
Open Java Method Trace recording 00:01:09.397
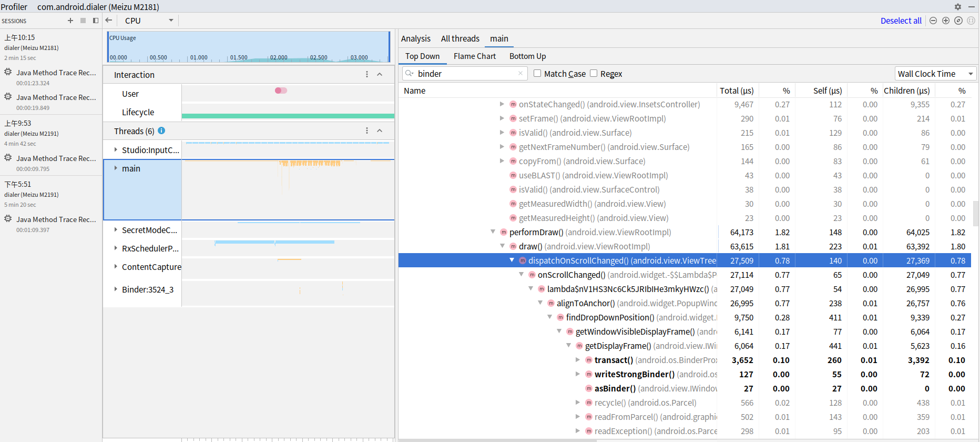click(51, 224)
